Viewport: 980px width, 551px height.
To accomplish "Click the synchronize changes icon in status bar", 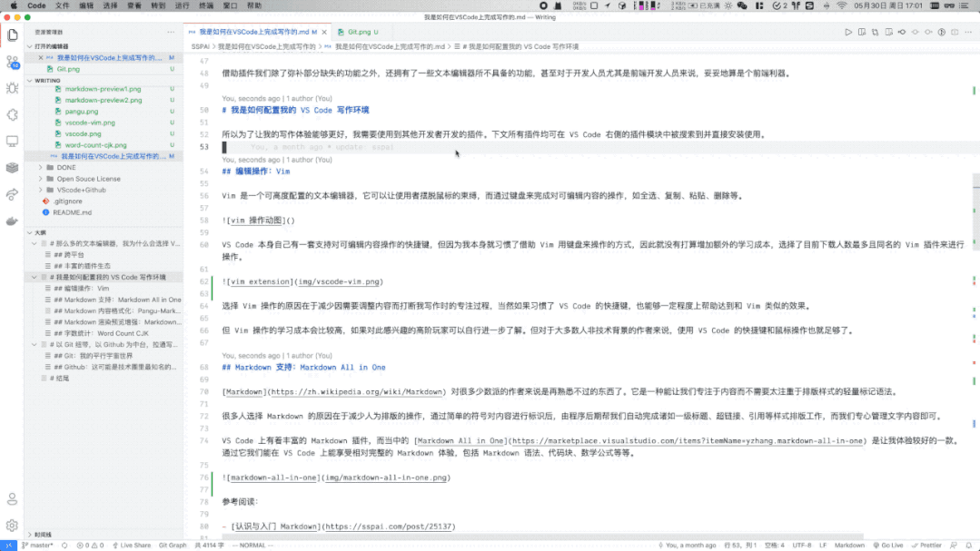I will (64, 546).
